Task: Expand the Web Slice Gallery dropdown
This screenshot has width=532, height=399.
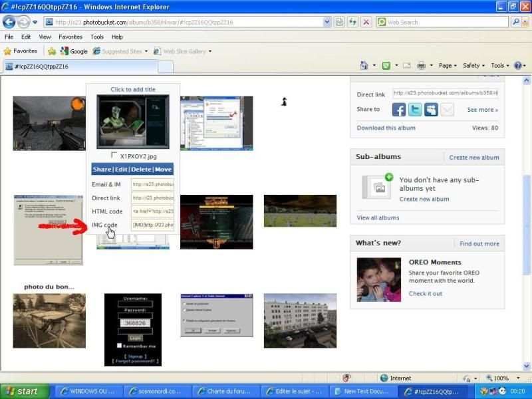Action: (210, 51)
